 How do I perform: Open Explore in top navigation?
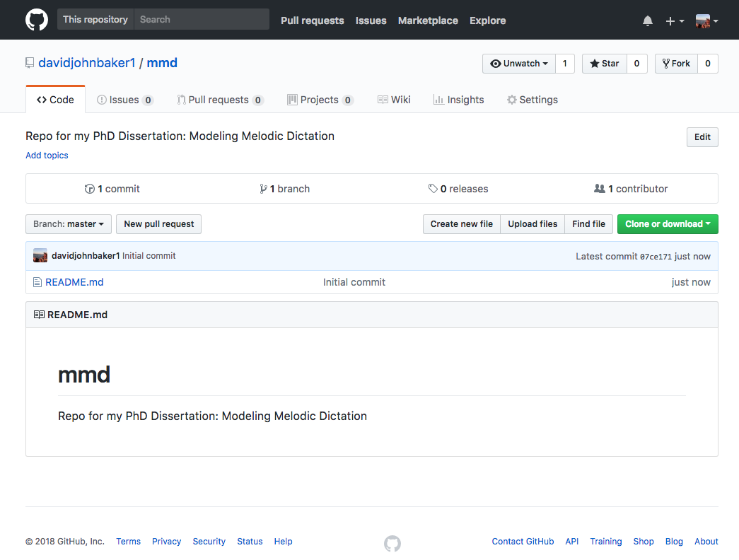pyautogui.click(x=488, y=21)
